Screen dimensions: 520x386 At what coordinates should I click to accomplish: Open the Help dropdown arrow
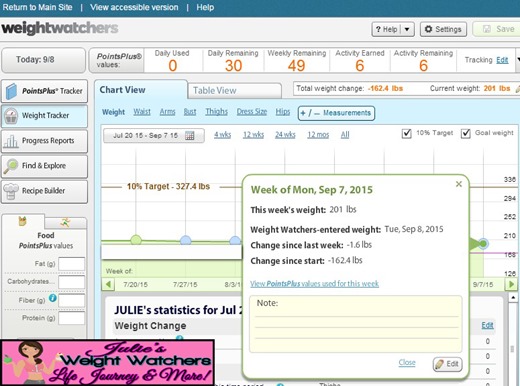pyautogui.click(x=407, y=29)
